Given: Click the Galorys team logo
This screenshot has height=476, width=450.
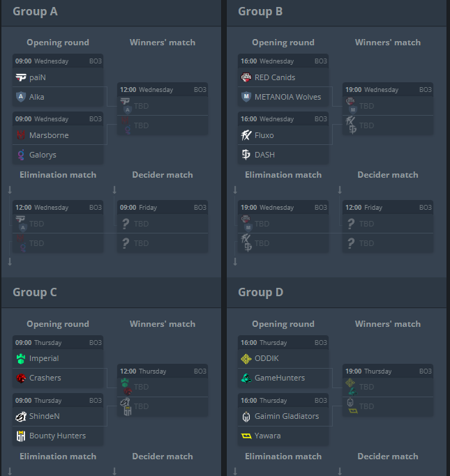Looking at the screenshot, I should [21, 155].
